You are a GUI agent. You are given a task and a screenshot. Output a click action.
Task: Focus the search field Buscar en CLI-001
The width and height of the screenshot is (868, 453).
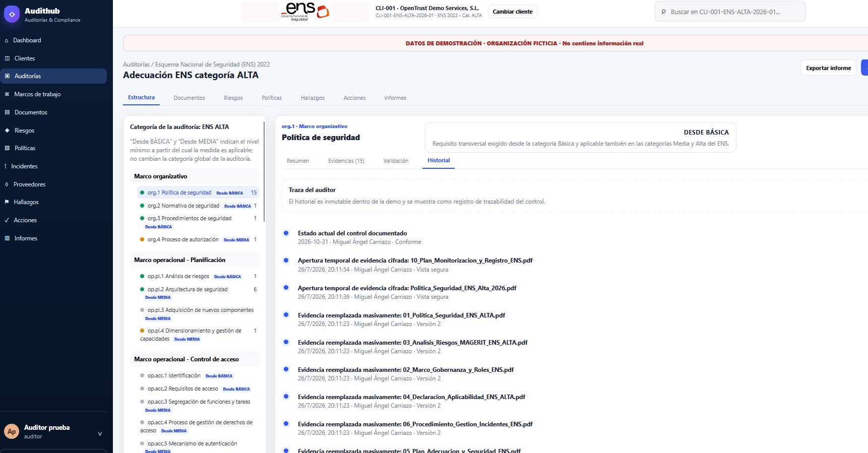pos(730,12)
